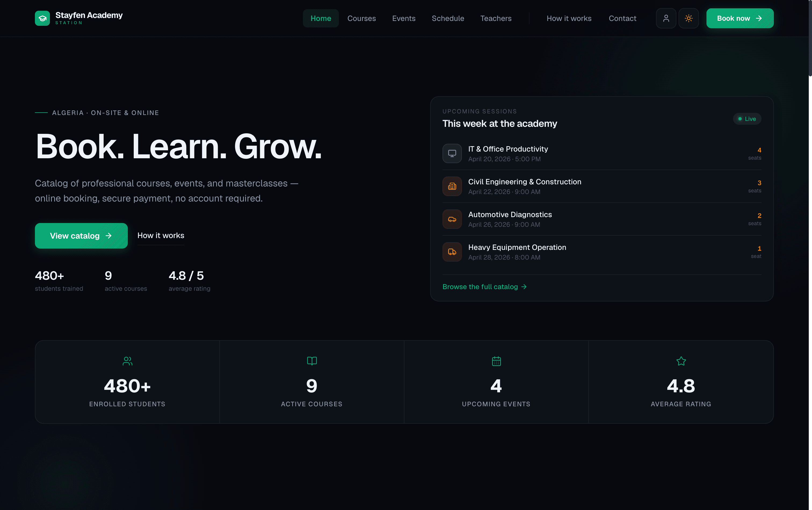Click the Upcoming Events card
Image resolution: width=812 pixels, height=510 pixels.
(496, 382)
